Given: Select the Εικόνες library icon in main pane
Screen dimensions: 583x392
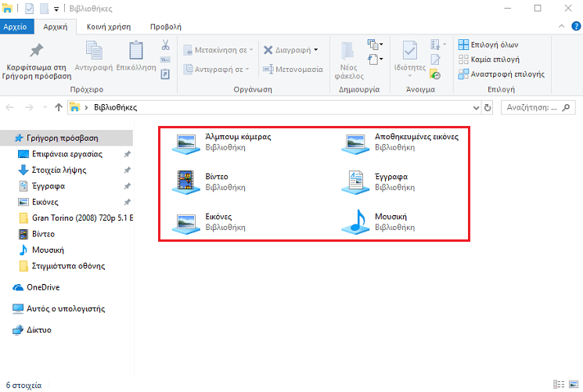Looking at the screenshot, I should click(186, 224).
